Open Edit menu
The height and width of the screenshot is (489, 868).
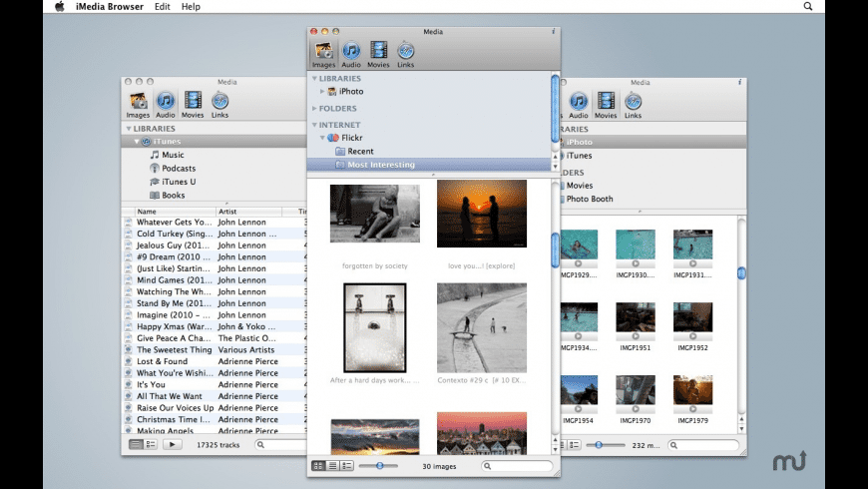click(x=163, y=7)
